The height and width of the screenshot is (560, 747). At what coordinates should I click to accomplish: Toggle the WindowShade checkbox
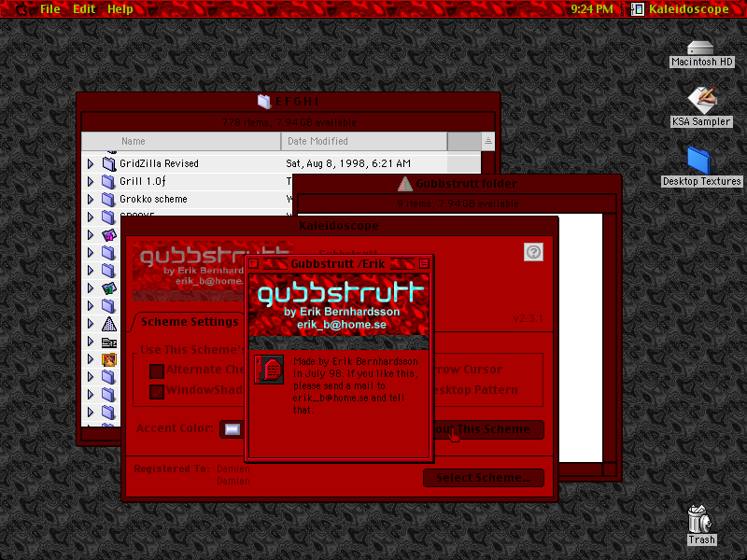157,391
